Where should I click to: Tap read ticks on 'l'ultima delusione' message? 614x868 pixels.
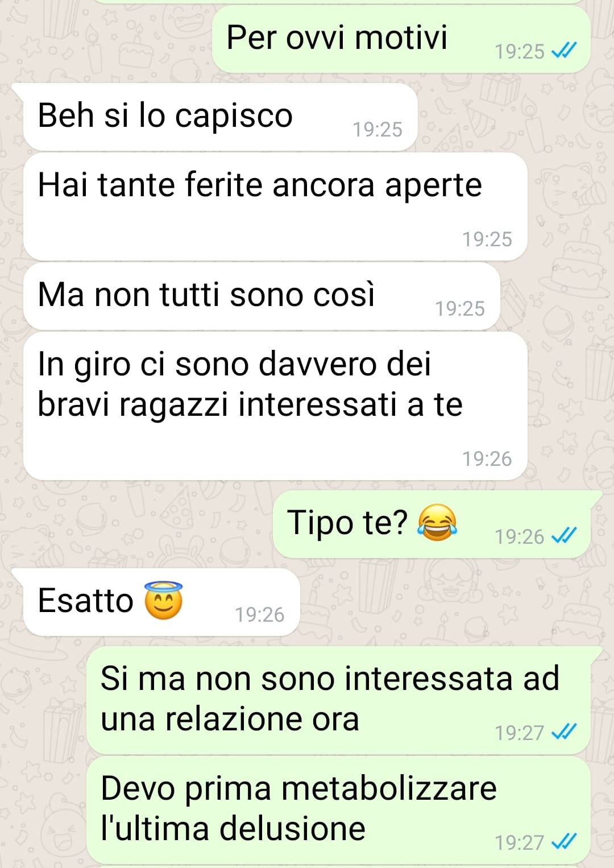coord(565,842)
